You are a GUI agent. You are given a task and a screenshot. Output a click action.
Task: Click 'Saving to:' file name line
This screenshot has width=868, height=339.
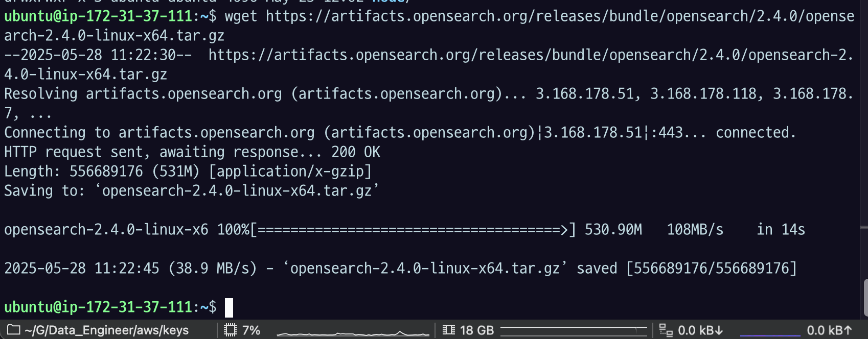(192, 191)
